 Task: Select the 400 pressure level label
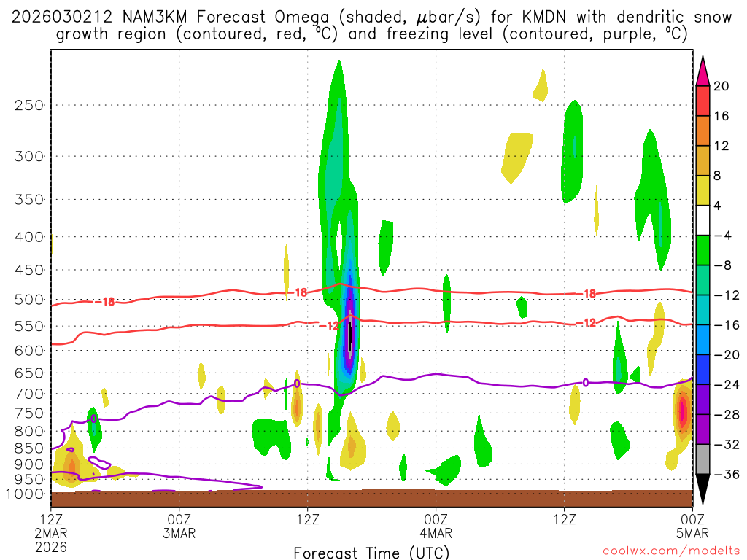tap(29, 237)
